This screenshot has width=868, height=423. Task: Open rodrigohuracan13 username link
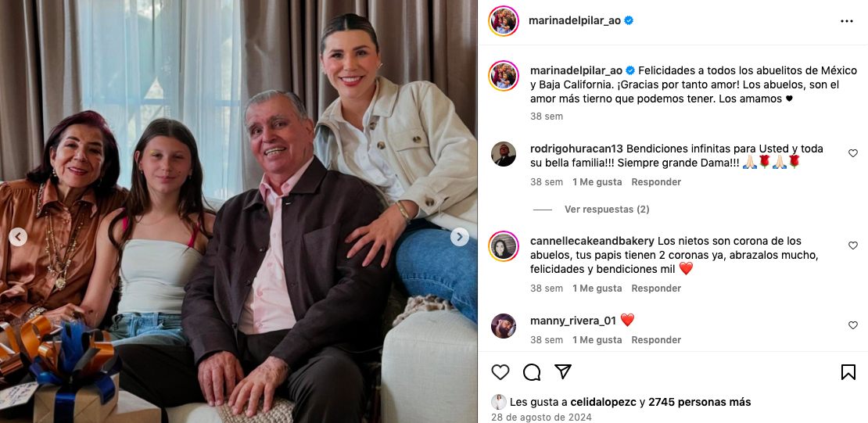(577, 149)
